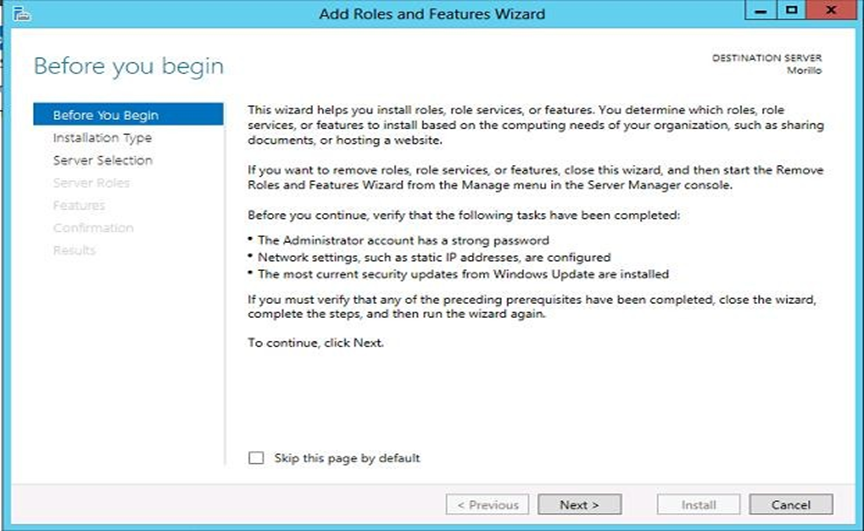Click the < Previous button
864x531 pixels.
487,505
